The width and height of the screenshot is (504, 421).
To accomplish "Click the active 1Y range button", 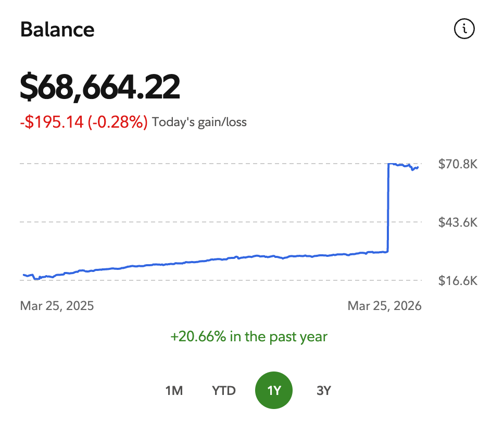I will click(274, 390).
